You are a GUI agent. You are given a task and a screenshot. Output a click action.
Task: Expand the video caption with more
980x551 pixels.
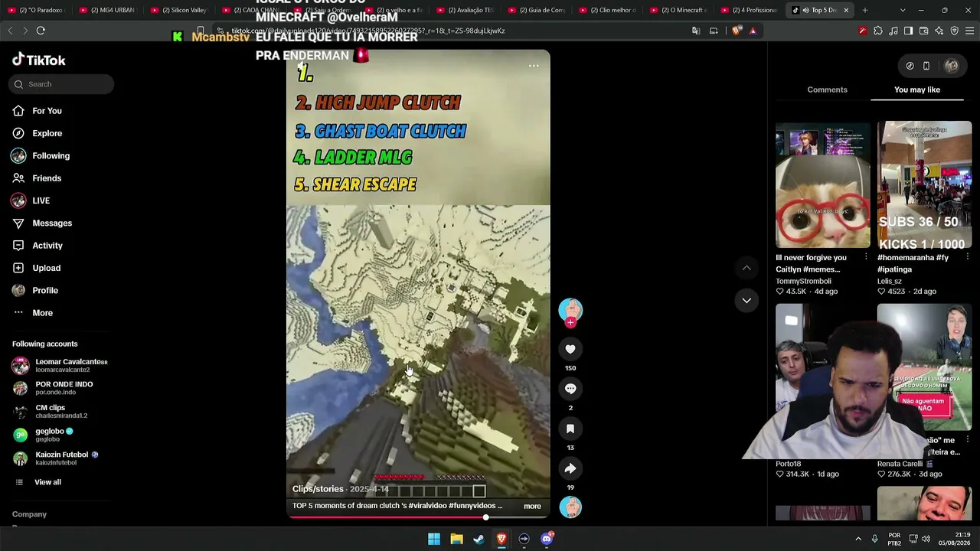pos(532,506)
